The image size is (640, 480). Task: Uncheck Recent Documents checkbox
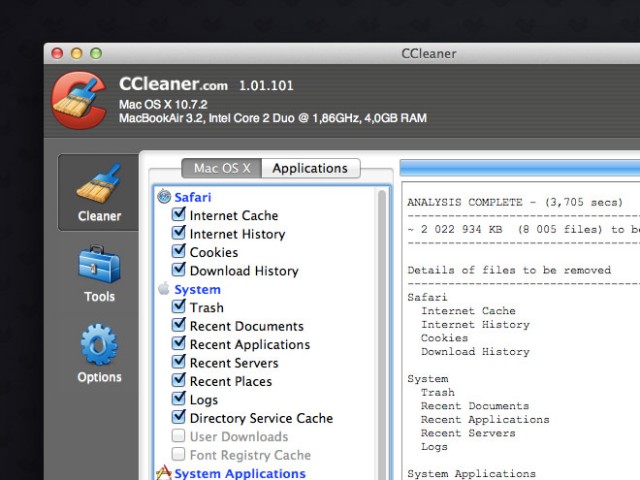[178, 325]
